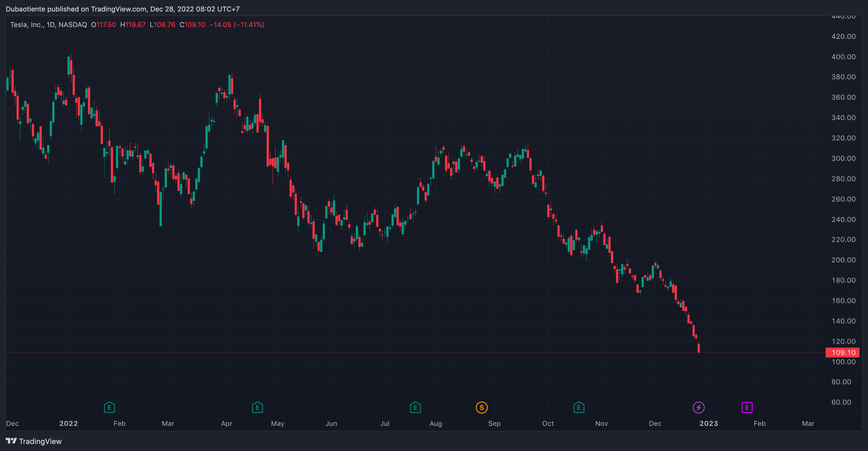Click the Nov label on the time axis

pyautogui.click(x=601, y=423)
